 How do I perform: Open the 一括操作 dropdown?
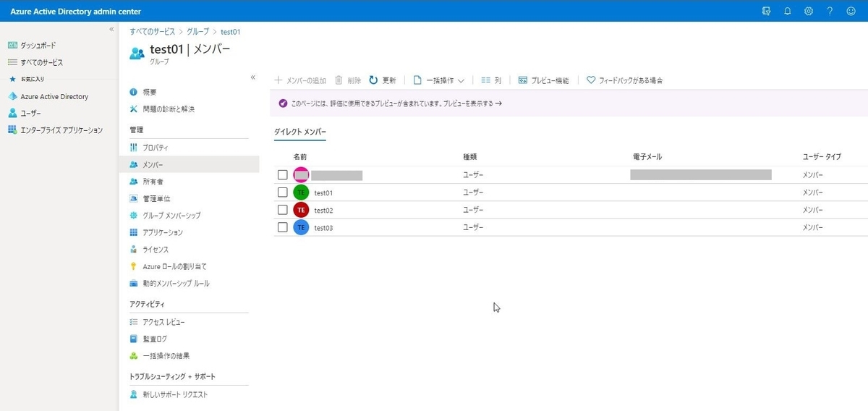[438, 80]
